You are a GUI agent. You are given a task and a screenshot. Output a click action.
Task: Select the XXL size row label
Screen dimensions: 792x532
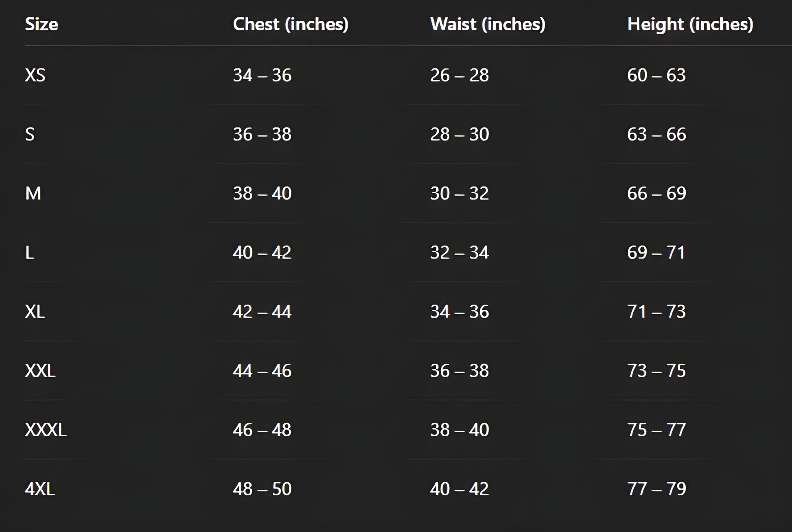click(x=40, y=371)
